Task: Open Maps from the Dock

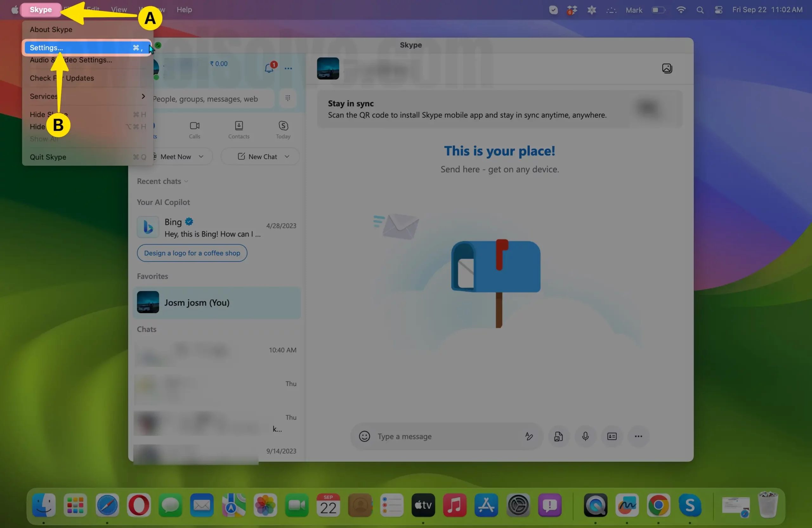Action: coord(234,505)
